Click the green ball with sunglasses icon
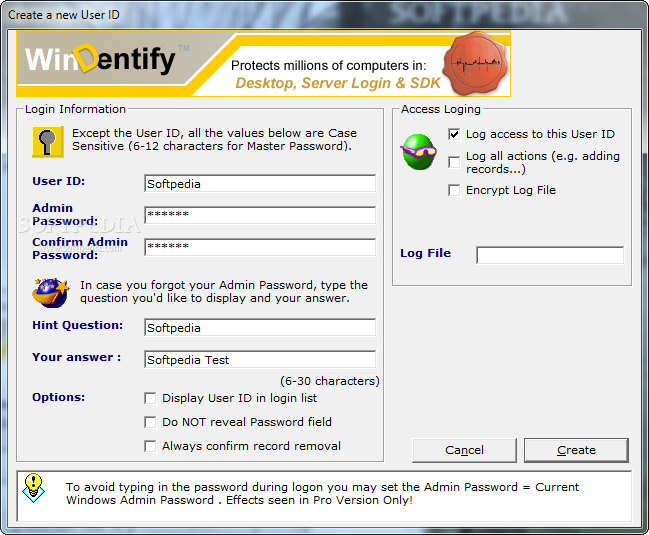649x535 pixels. 419,152
